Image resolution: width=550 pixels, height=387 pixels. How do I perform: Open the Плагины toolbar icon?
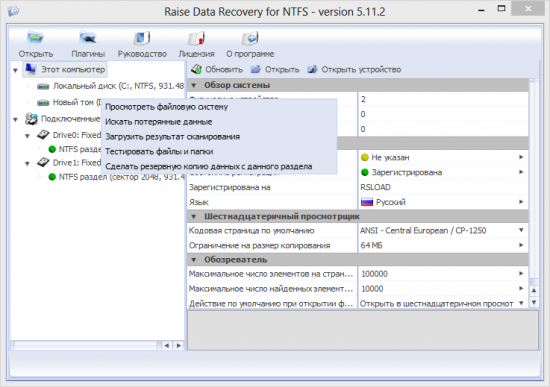[88, 38]
